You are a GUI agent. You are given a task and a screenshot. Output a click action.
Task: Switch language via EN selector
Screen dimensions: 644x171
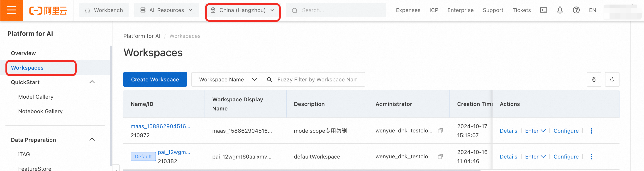(x=592, y=10)
